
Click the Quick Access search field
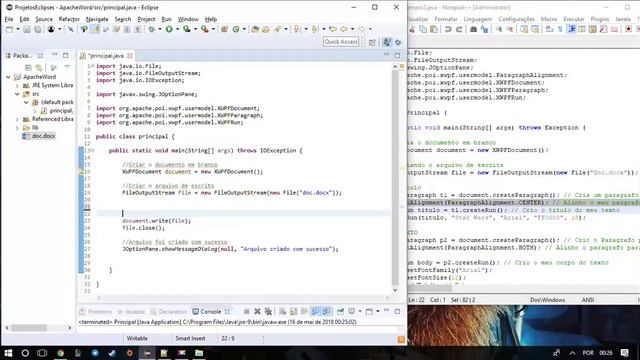pyautogui.click(x=341, y=42)
